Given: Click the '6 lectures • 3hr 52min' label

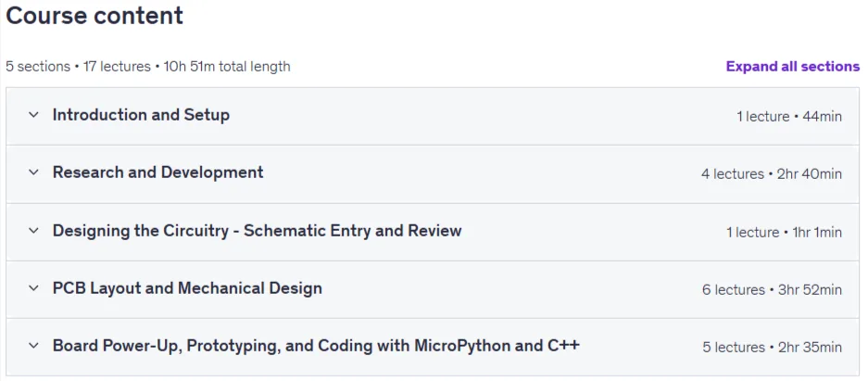Looking at the screenshot, I should pos(772,289).
